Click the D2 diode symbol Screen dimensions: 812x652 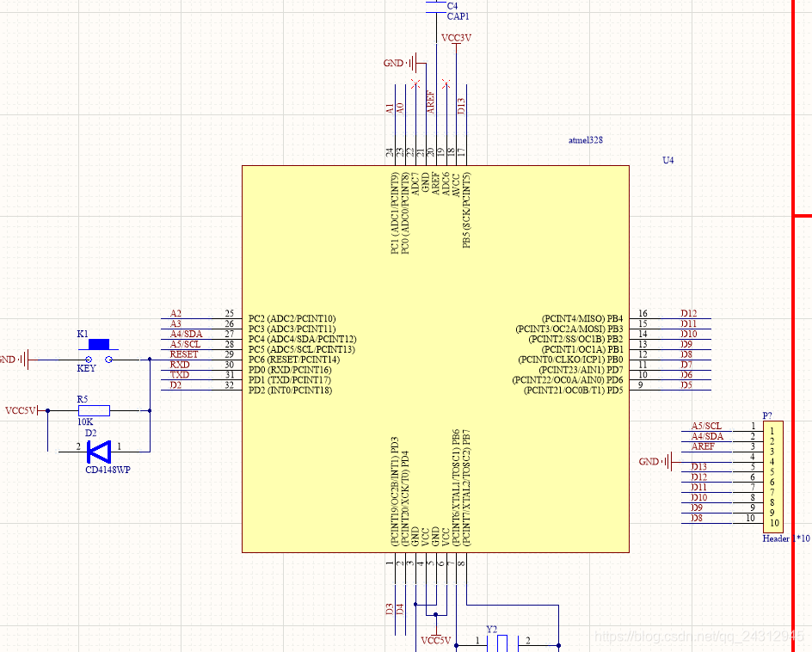[98, 448]
